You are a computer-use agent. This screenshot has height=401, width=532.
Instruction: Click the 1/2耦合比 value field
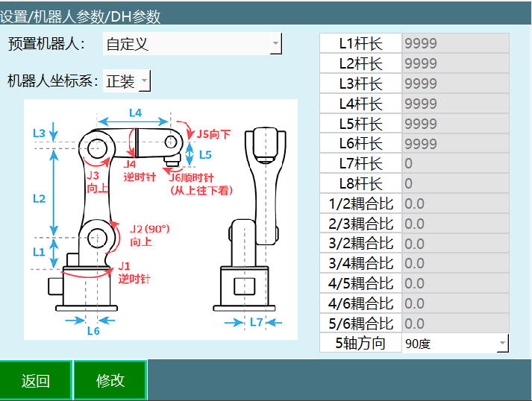point(455,203)
